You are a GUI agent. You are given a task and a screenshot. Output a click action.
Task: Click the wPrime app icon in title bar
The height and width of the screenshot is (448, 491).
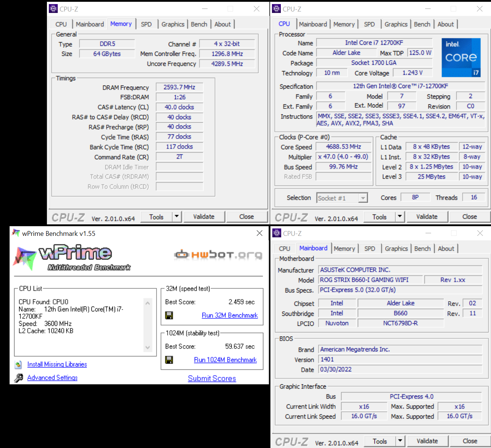(x=16, y=233)
